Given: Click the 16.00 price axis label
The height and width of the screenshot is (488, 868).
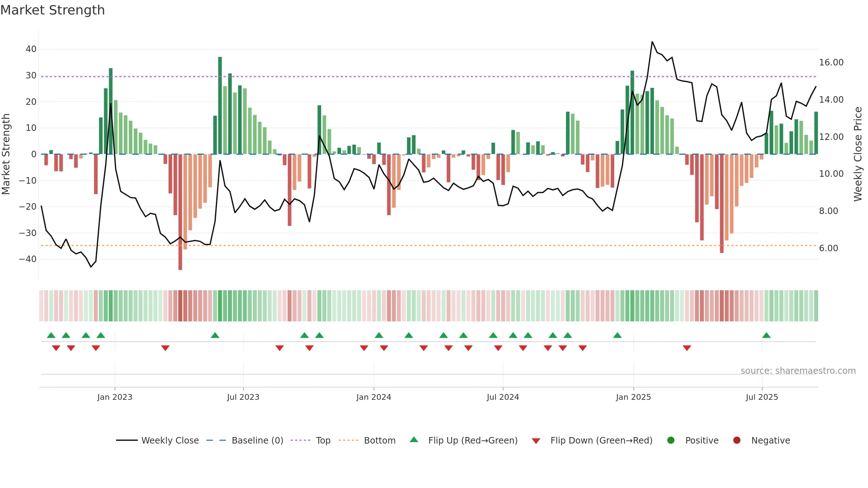Looking at the screenshot, I should point(831,63).
